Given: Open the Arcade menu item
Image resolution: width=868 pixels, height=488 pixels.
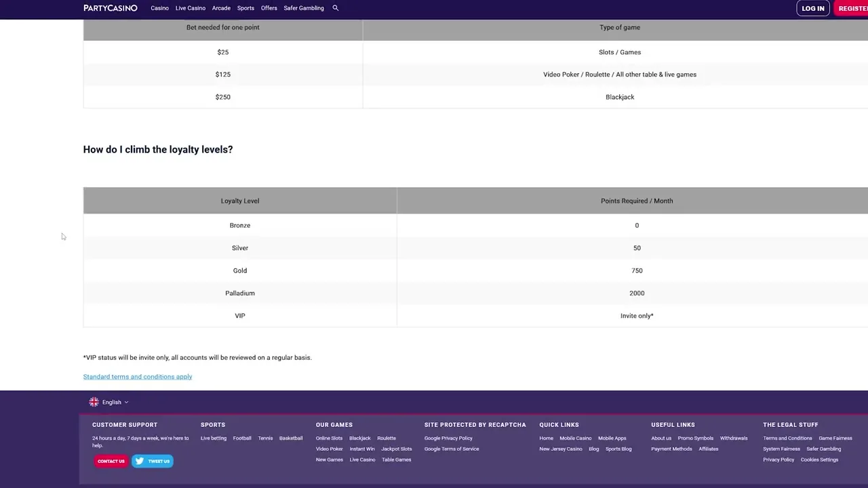Looking at the screenshot, I should 221,8.
